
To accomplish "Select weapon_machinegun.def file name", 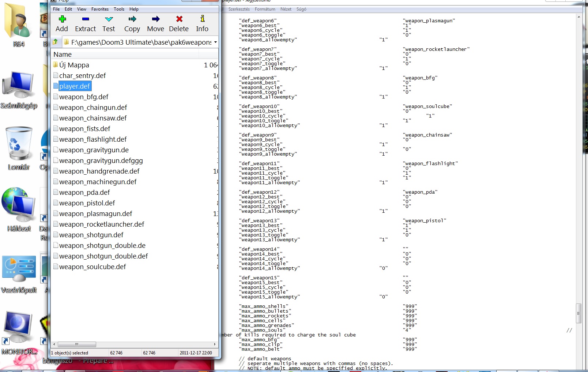I will (x=98, y=182).
